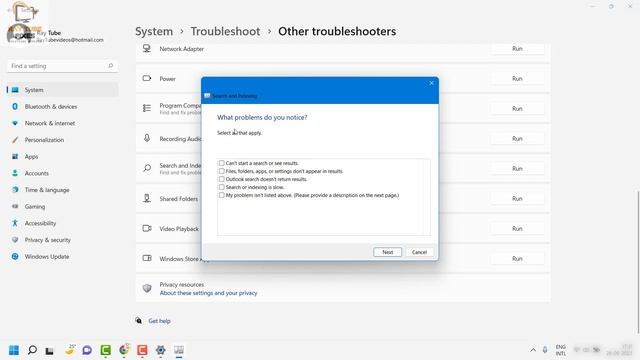Enable "Search or indexing is slow" option
The height and width of the screenshot is (360, 640).
point(222,187)
